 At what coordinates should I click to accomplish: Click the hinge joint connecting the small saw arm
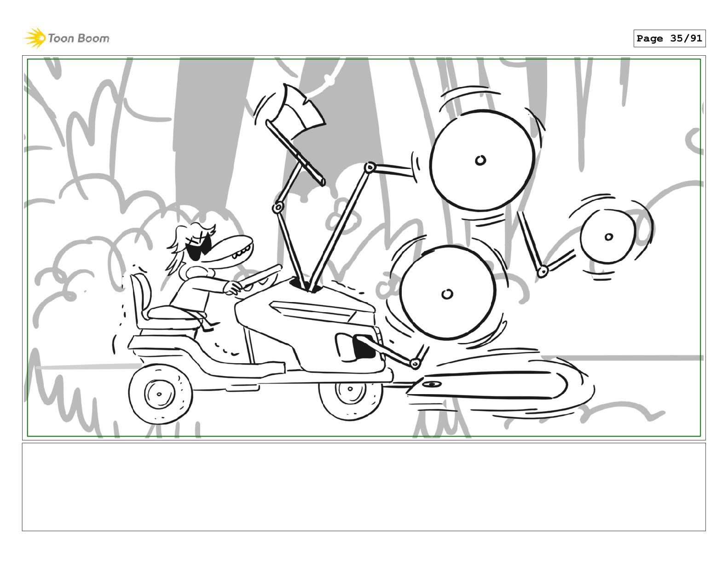543,272
